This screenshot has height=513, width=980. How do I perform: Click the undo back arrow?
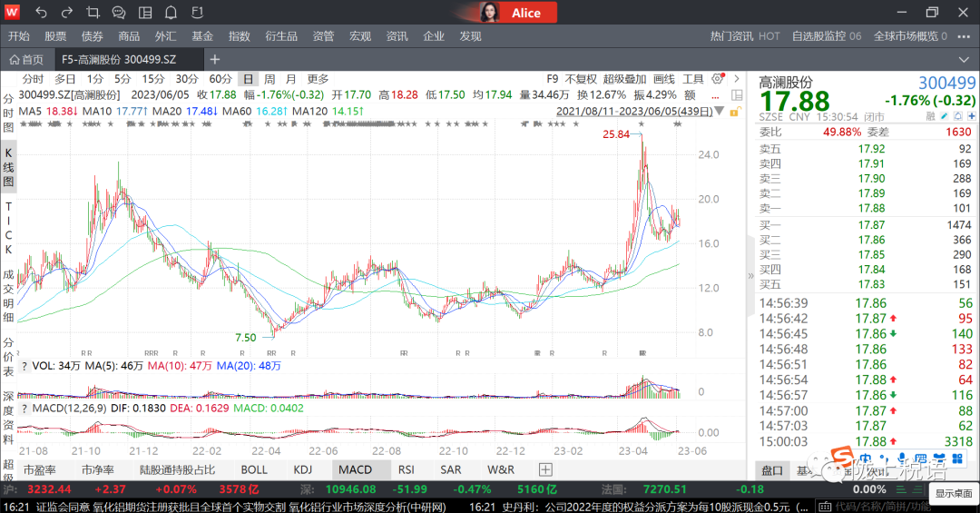[41, 12]
